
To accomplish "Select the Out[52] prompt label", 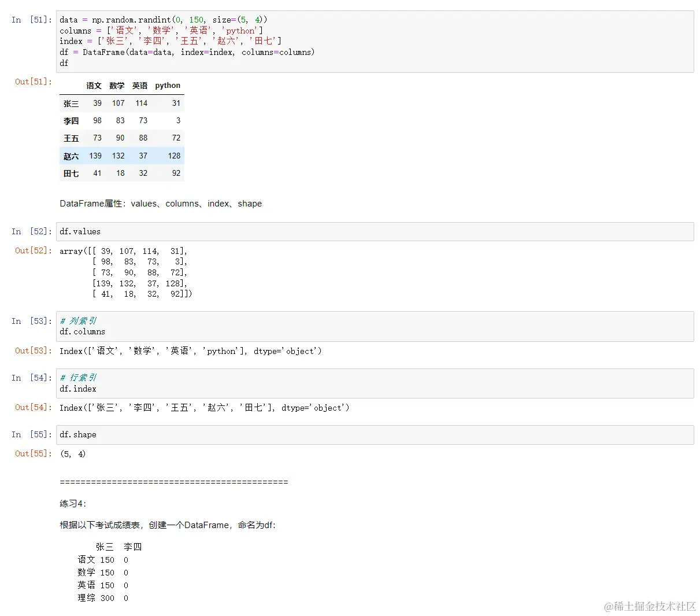I will click(x=34, y=250).
